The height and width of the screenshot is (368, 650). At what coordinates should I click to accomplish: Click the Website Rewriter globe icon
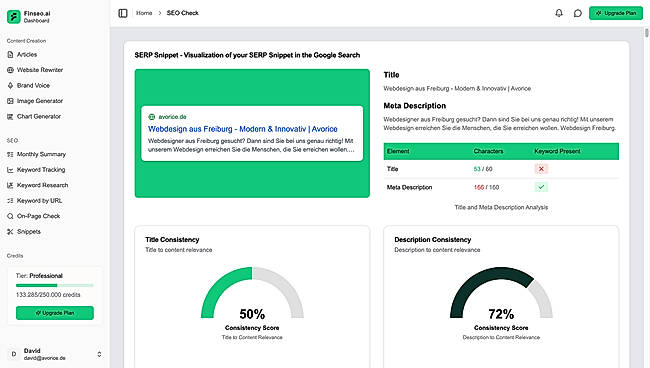tap(10, 70)
